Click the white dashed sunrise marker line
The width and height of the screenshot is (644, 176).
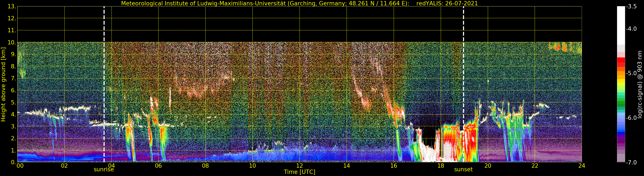pos(104,84)
